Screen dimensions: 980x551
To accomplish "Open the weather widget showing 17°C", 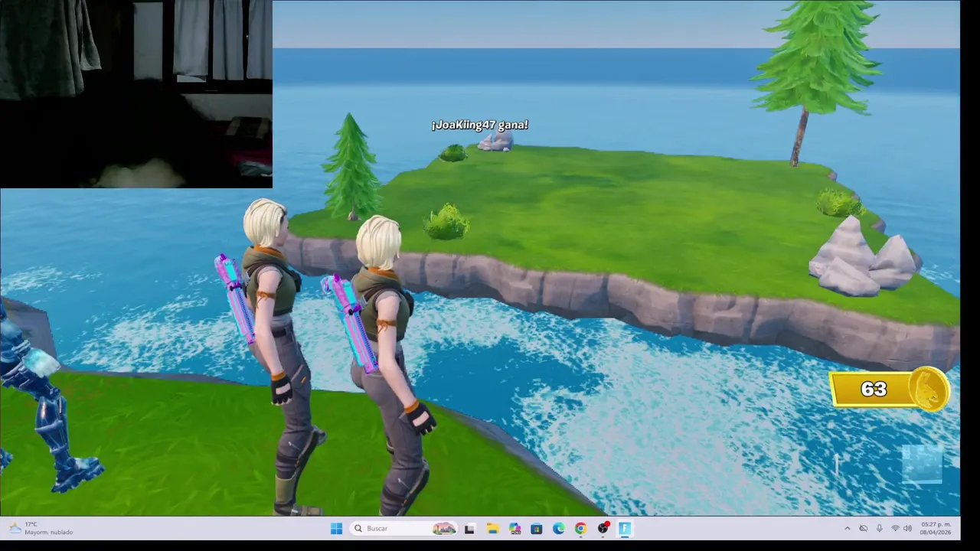I will pos(41,528).
